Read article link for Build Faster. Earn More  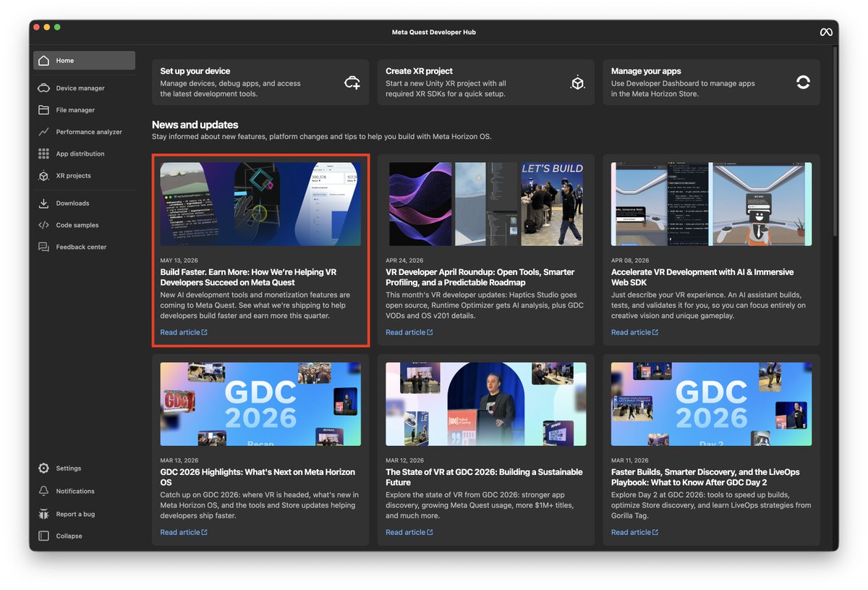click(x=184, y=332)
